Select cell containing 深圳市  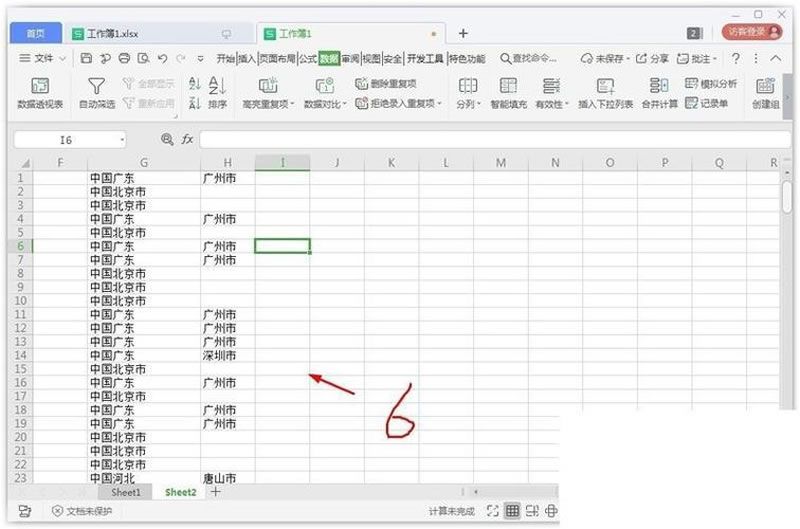pos(228,355)
